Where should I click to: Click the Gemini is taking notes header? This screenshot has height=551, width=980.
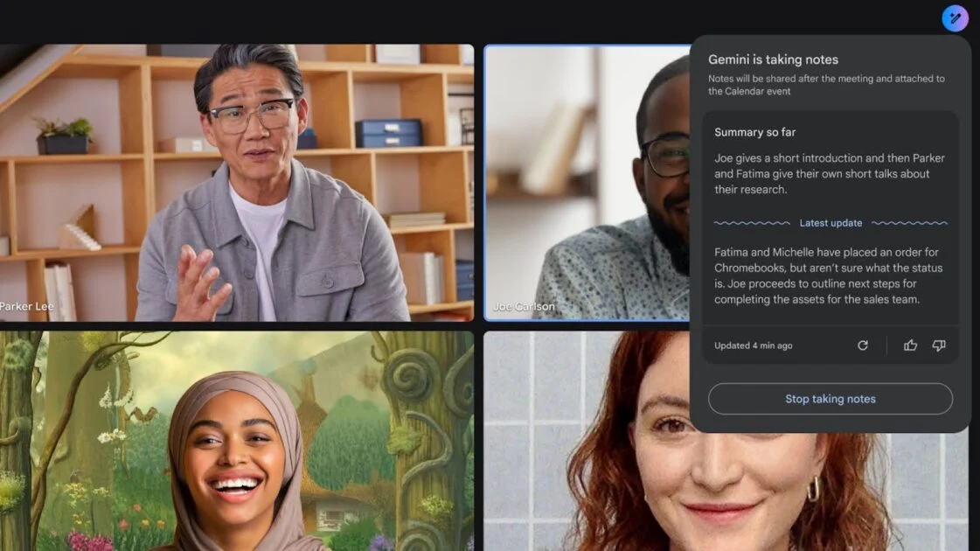773,59
